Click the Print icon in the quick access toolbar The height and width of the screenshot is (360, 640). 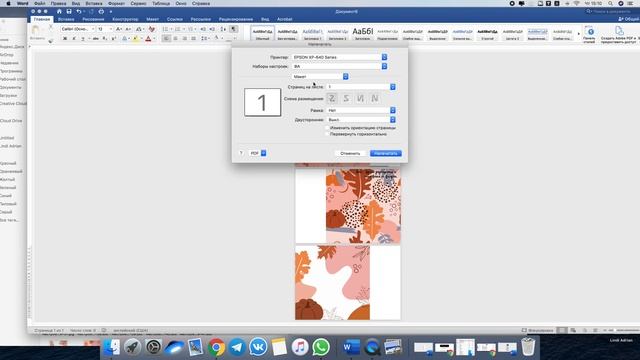pyautogui.click(x=101, y=11)
